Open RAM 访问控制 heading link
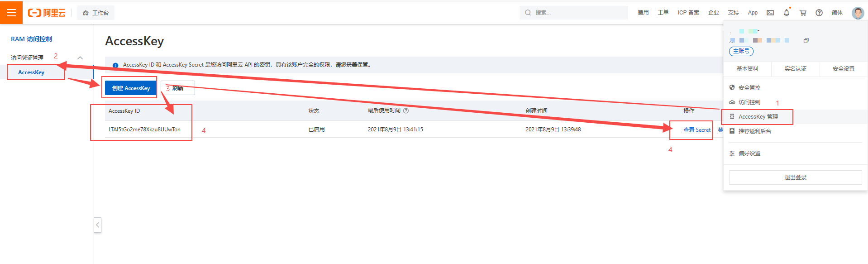Image resolution: width=868 pixels, height=264 pixels. pos(31,39)
